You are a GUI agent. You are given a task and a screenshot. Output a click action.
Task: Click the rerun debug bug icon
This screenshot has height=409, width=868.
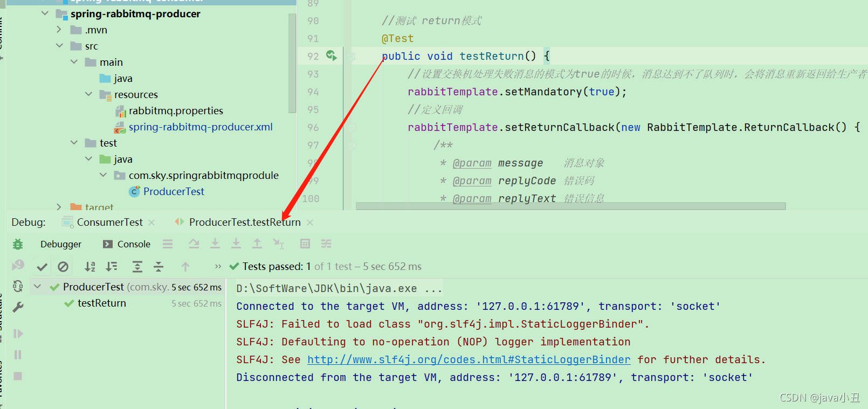point(18,244)
